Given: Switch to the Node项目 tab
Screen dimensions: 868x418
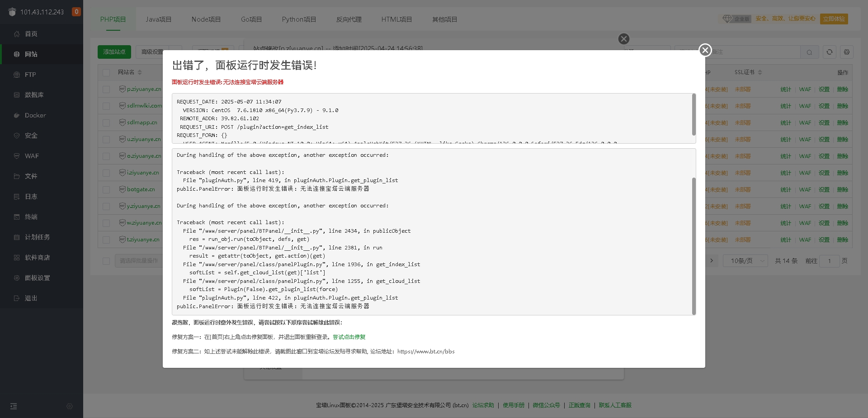Looking at the screenshot, I should (206, 19).
